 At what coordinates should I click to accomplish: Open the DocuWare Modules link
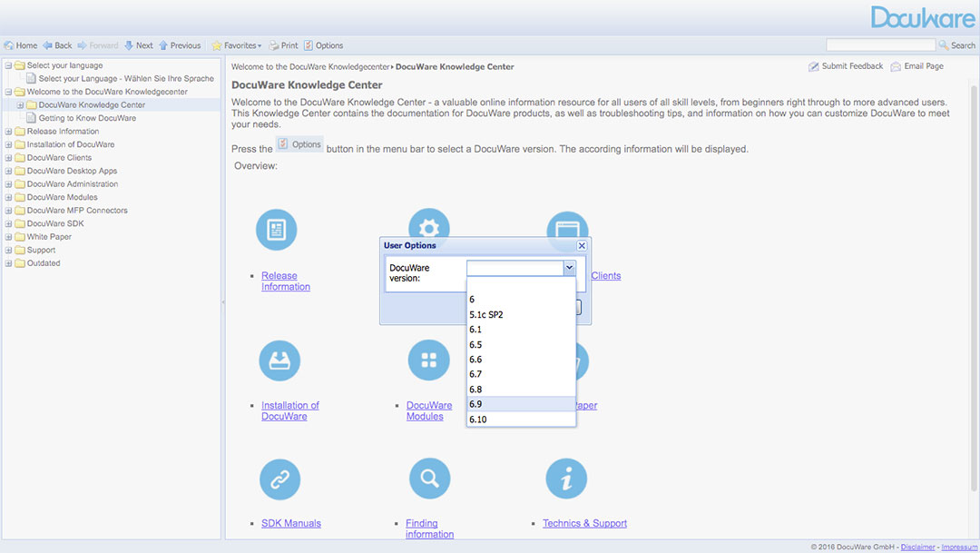pyautogui.click(x=428, y=410)
